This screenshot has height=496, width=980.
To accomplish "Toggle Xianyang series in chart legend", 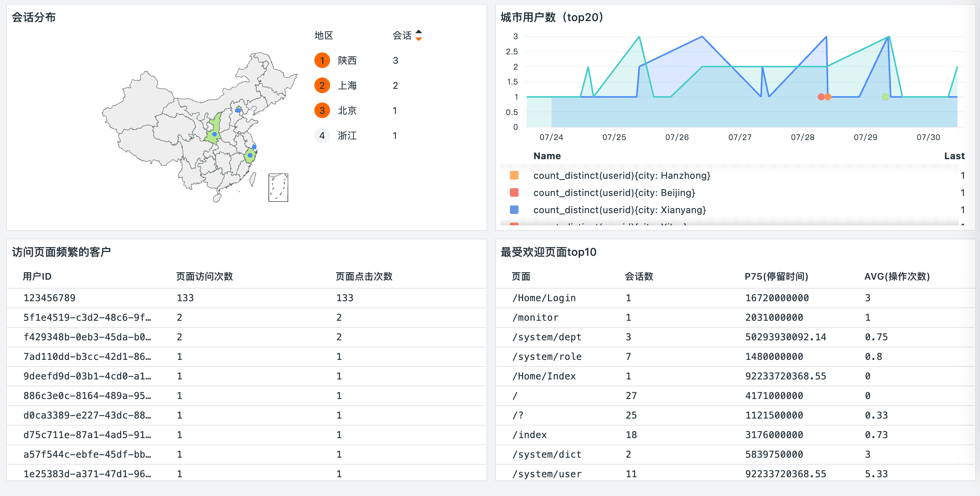I will click(619, 210).
